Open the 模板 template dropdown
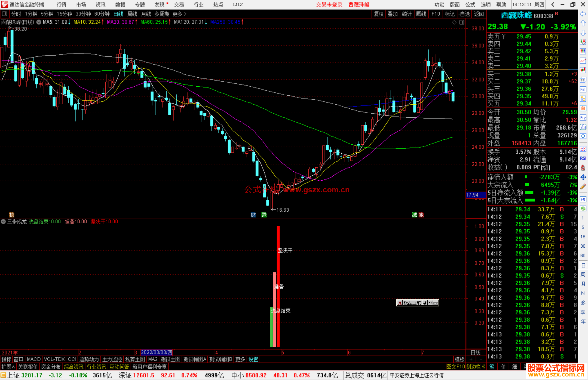This screenshot has width=588, height=380. 460,359
